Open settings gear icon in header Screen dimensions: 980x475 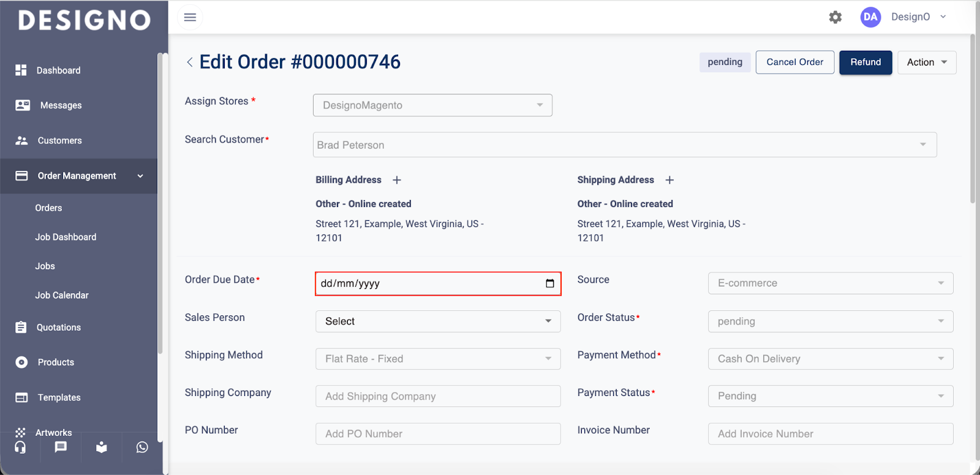tap(835, 17)
